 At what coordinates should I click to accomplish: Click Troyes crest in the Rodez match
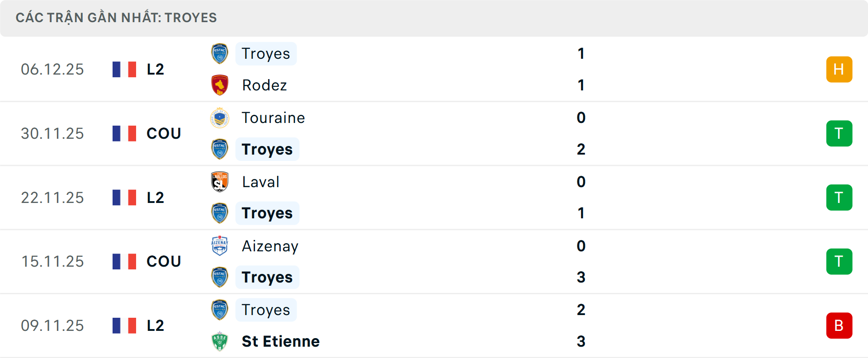(220, 54)
